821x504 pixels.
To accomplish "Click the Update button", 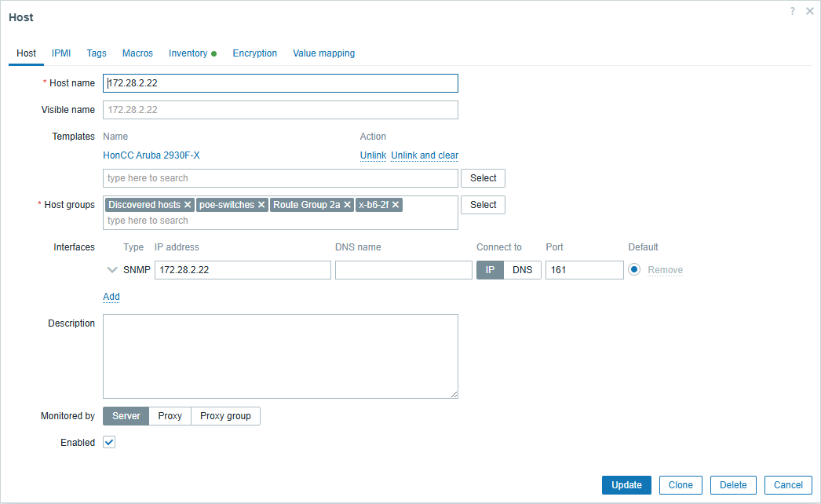I will tap(627, 485).
